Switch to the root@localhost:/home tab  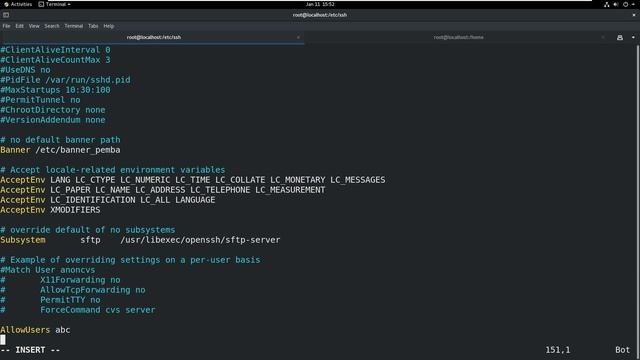click(458, 37)
